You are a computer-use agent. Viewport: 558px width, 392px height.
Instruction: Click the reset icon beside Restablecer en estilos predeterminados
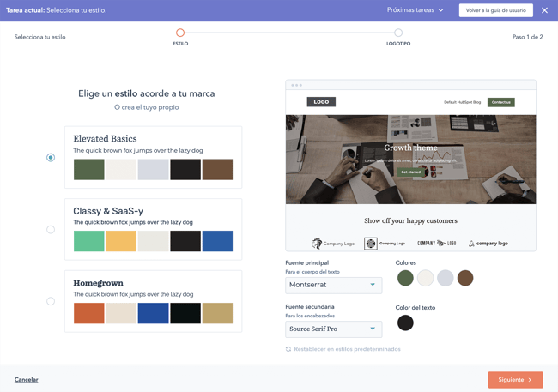click(288, 349)
